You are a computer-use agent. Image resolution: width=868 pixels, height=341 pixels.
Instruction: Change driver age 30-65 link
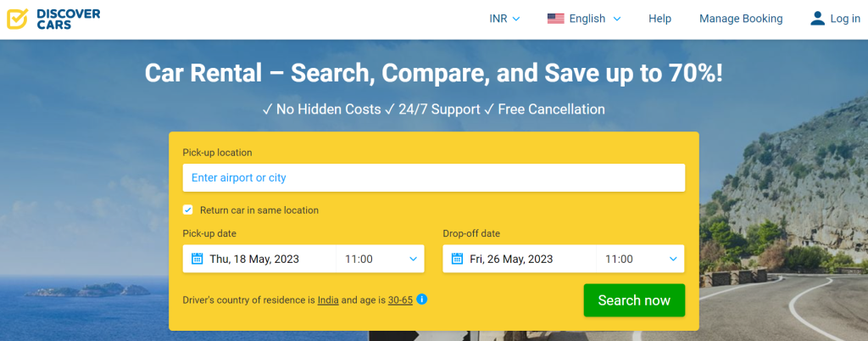[x=400, y=300]
